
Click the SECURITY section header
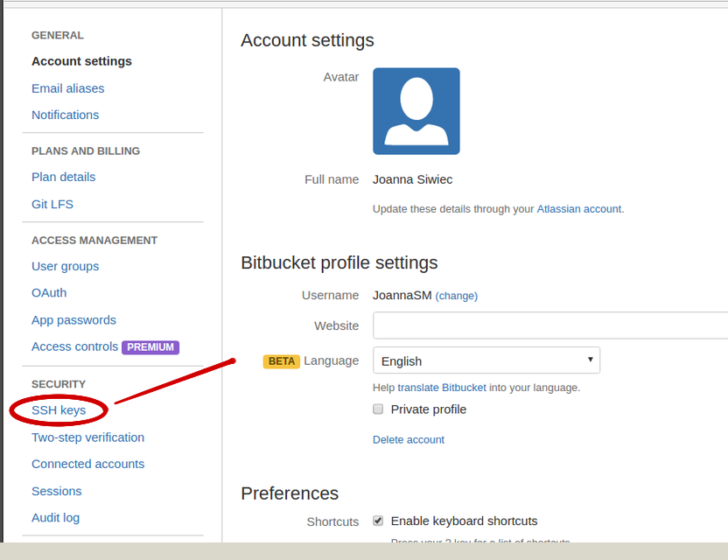click(x=59, y=384)
